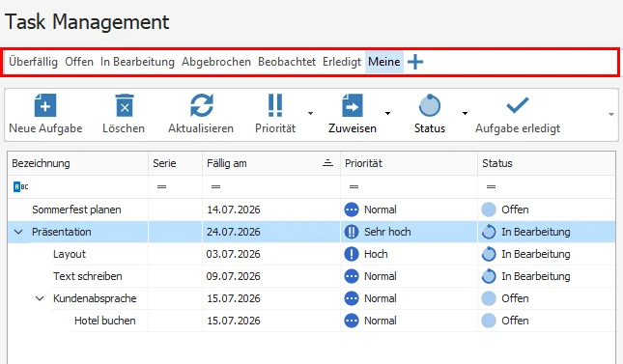Viewport: 623px width, 364px height.
Task: Click the Aktualisieren refresh arrows icon
Action: click(202, 105)
